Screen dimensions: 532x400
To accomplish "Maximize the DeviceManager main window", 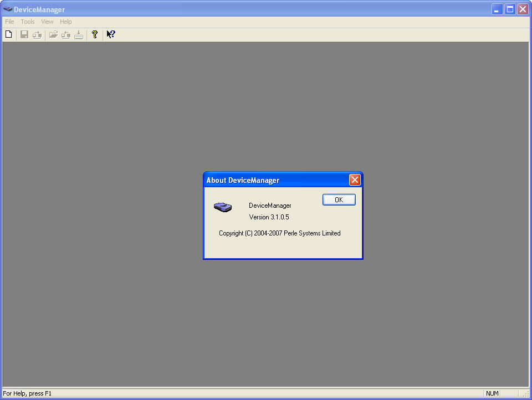I will tap(510, 9).
